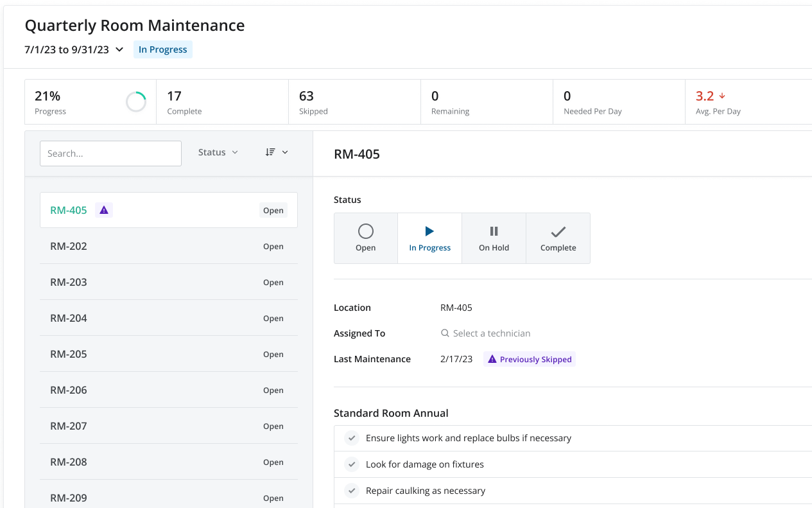This screenshot has width=812, height=508.
Task: Click the Select a technician field
Action: 492,333
